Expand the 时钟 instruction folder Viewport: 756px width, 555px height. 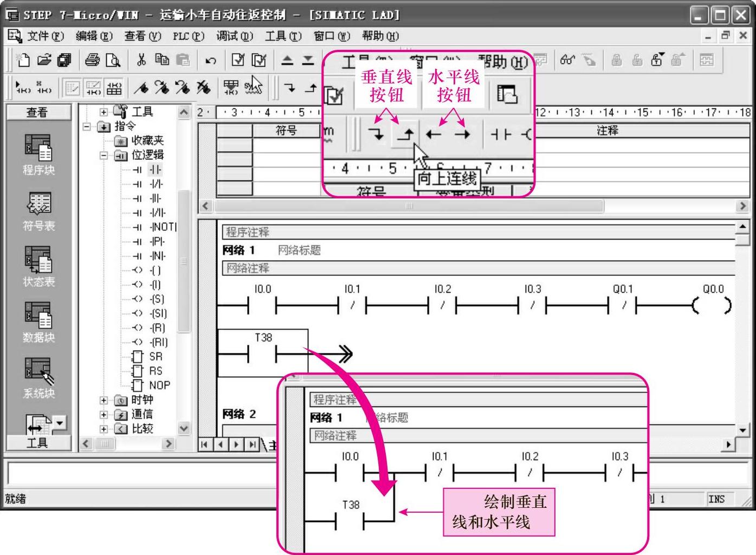point(104,400)
